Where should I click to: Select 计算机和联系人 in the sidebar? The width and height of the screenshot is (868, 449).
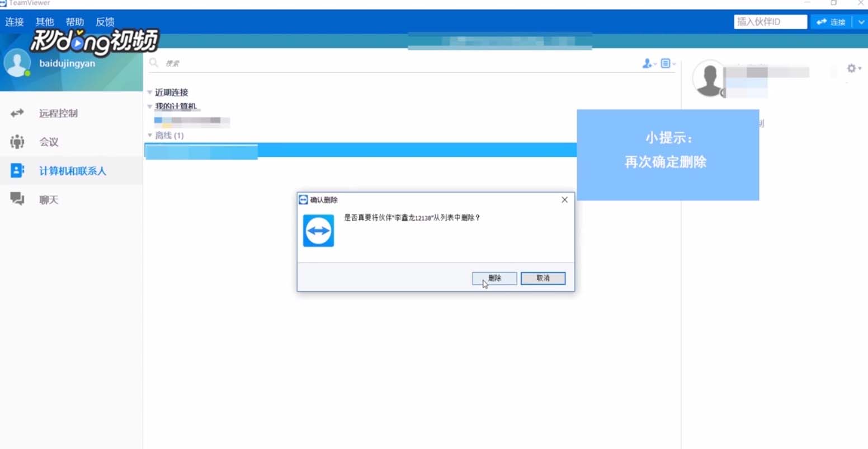(72, 171)
